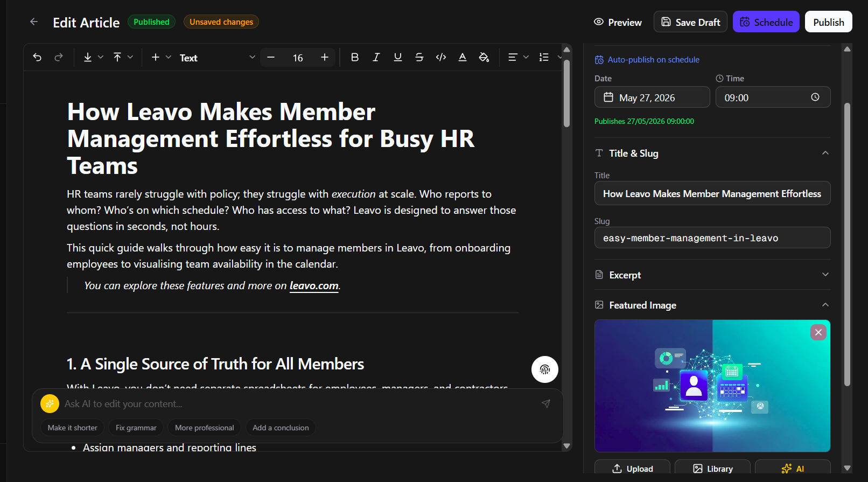
Task: Generate featured image with AI
Action: 793,468
